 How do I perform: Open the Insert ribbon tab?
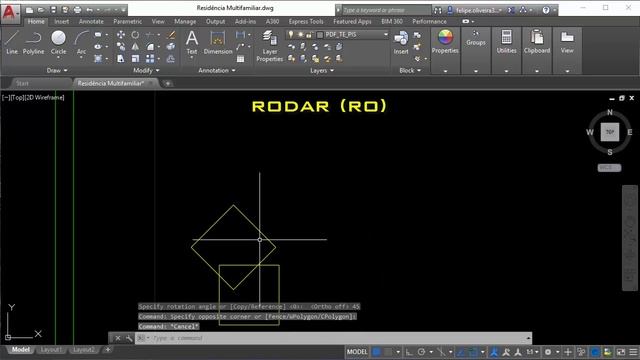pyautogui.click(x=61, y=21)
